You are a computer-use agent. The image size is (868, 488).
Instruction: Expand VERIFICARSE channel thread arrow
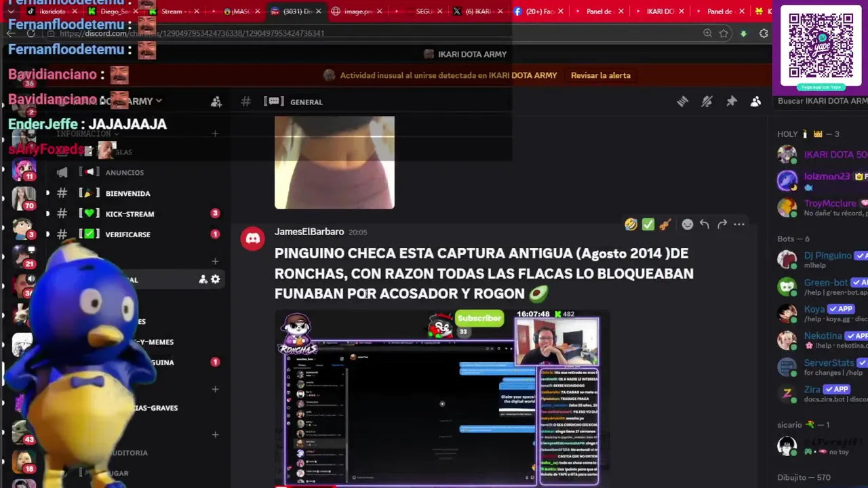pos(47,234)
